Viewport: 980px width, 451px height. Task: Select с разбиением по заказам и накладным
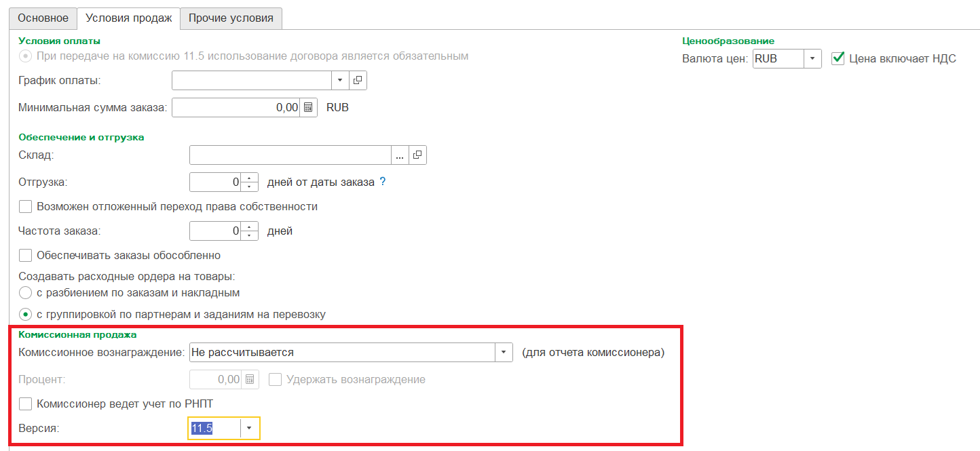click(26, 293)
